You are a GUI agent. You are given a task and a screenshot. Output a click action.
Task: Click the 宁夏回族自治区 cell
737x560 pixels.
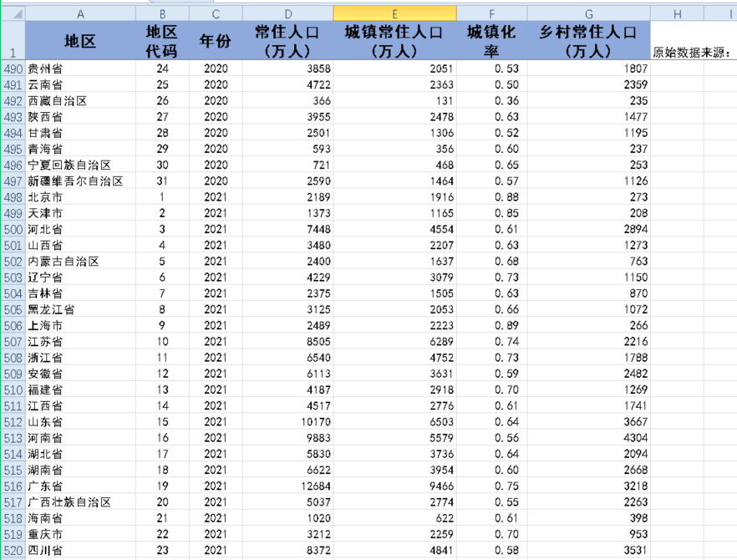(80, 165)
